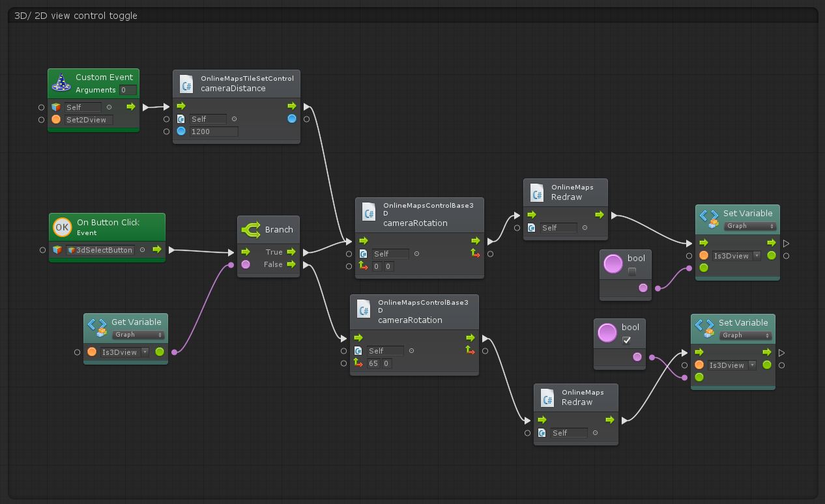Image resolution: width=825 pixels, height=504 pixels.
Task: Click the purple circle icon on the checked bool node
Action: coord(607,333)
